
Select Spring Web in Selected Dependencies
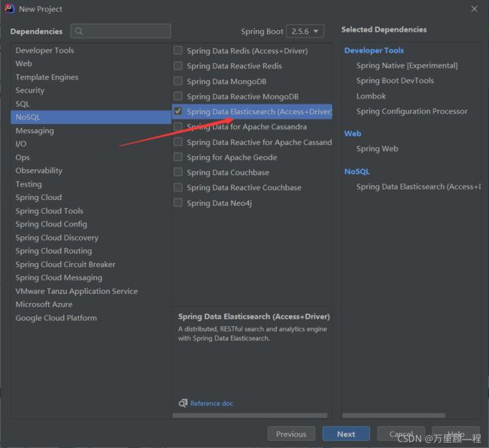click(378, 149)
